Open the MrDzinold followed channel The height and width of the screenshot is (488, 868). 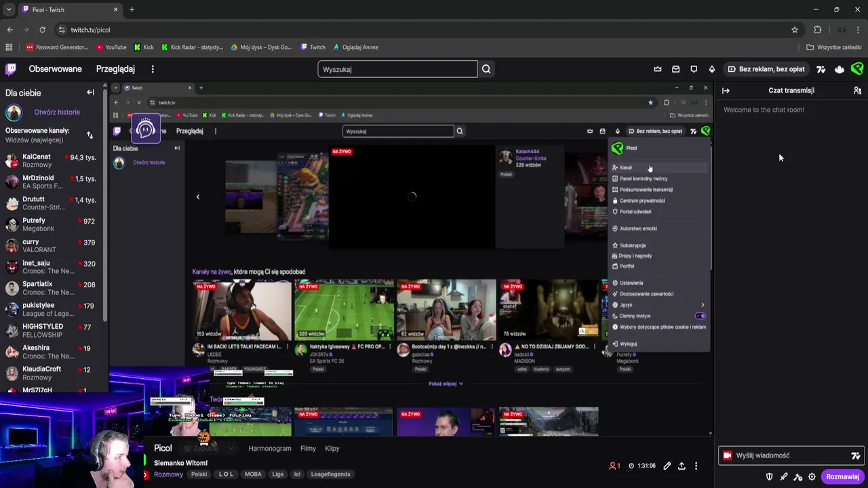51,182
